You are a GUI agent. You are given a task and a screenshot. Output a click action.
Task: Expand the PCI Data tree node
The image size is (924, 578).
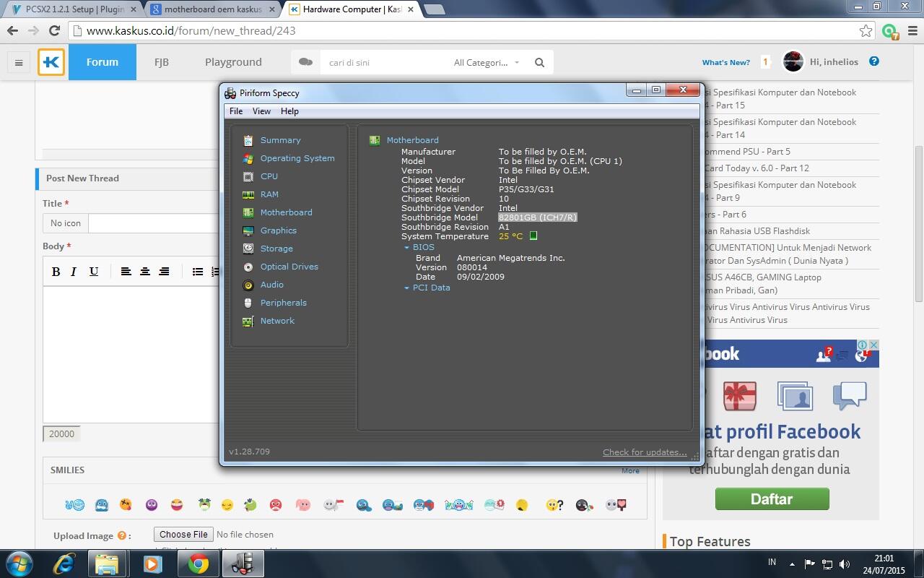click(406, 288)
